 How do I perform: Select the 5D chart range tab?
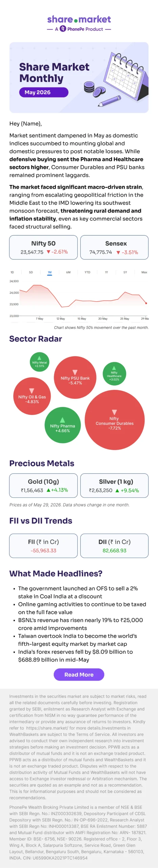click(31, 272)
